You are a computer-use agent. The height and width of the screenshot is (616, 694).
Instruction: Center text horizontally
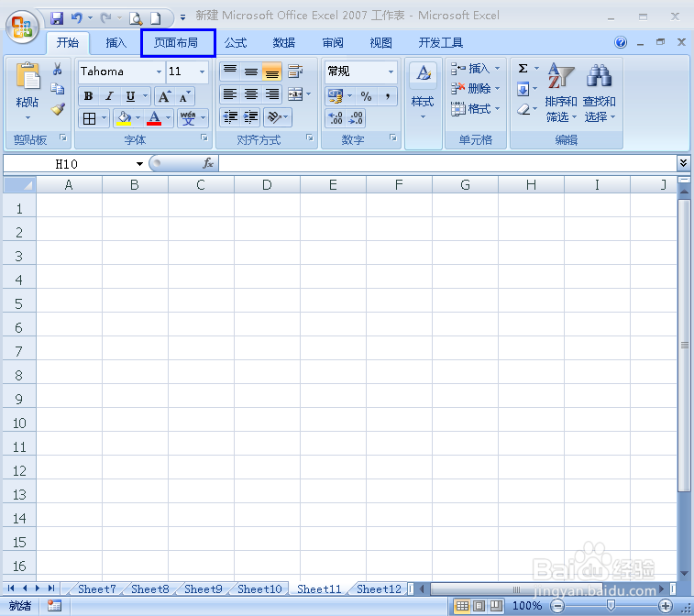pos(251,94)
